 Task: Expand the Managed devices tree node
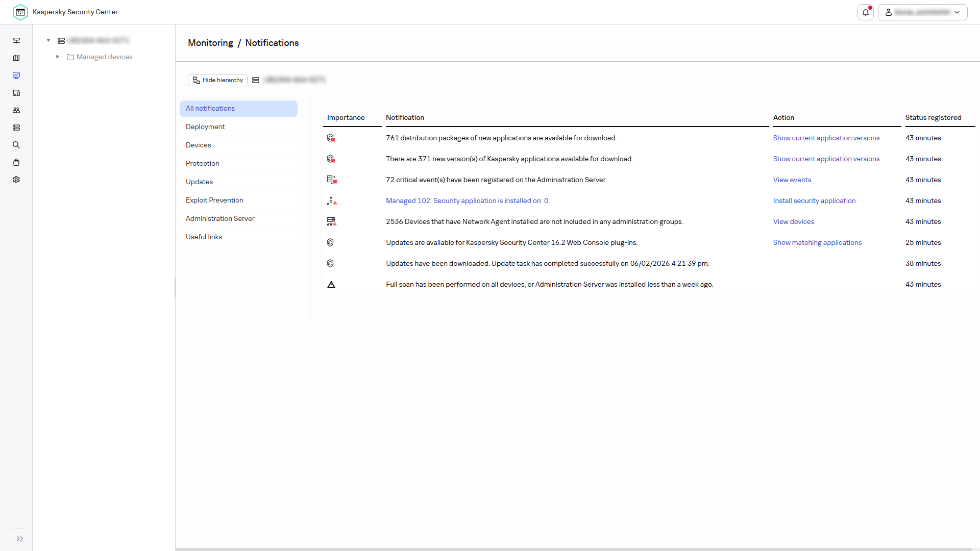(x=58, y=57)
